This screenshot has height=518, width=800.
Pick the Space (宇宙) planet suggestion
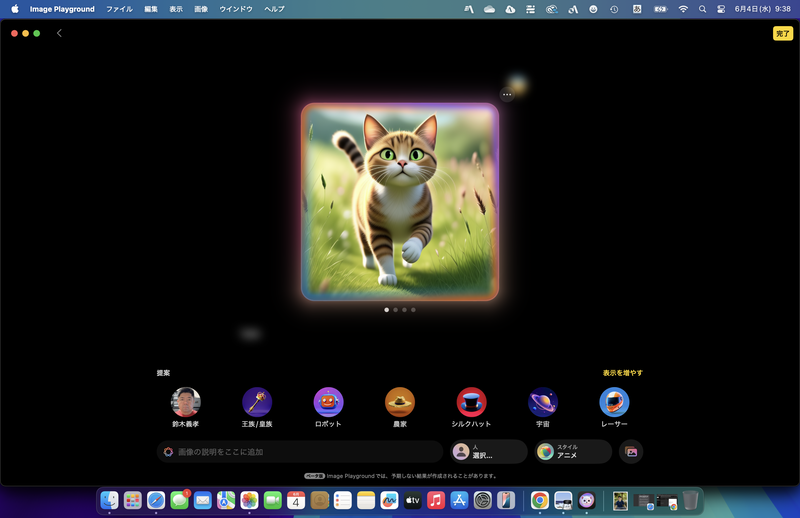(x=543, y=402)
